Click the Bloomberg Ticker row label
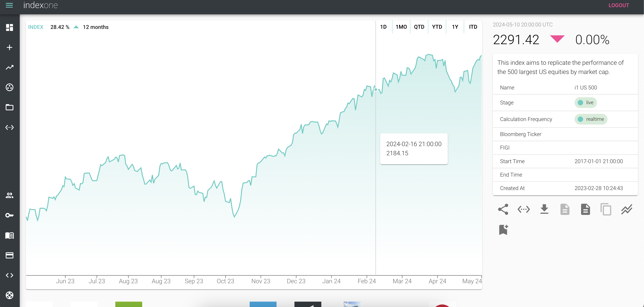This screenshot has height=307, width=644. (x=520, y=134)
